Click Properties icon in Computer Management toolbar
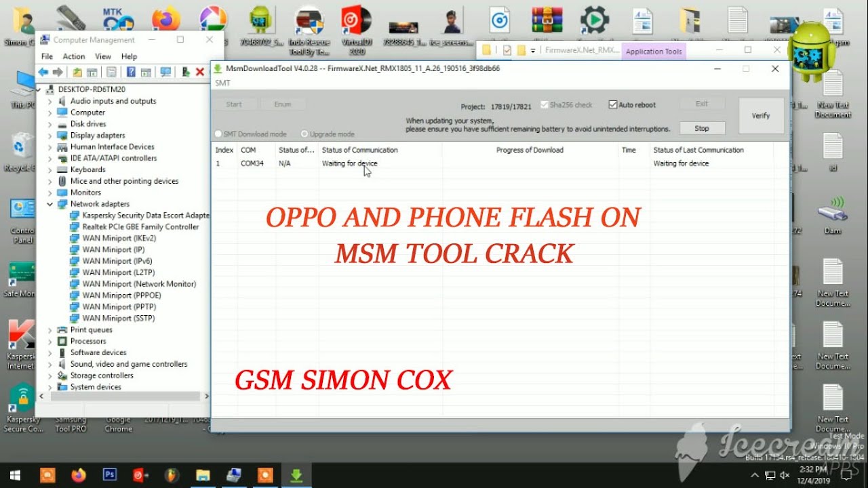 tap(111, 72)
